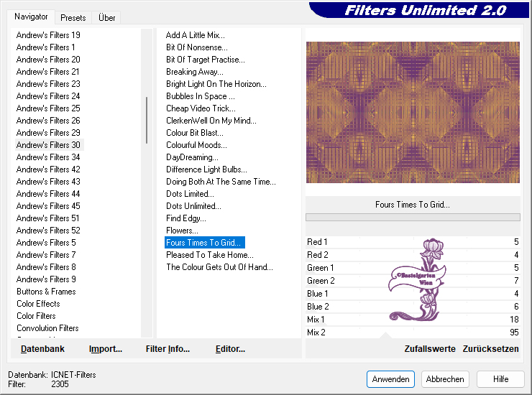The width and height of the screenshot is (532, 395).
Task: Choose Add A Little Mix... filter
Action: tap(196, 35)
